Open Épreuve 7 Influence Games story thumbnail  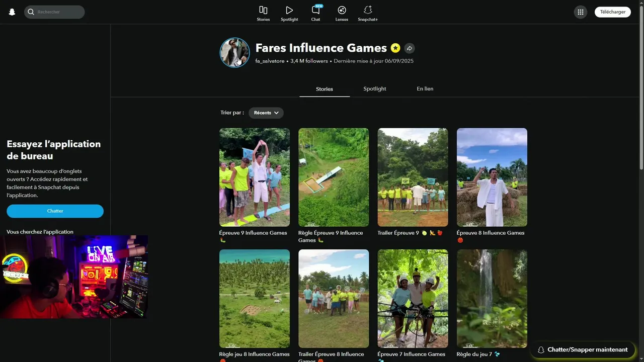413,299
